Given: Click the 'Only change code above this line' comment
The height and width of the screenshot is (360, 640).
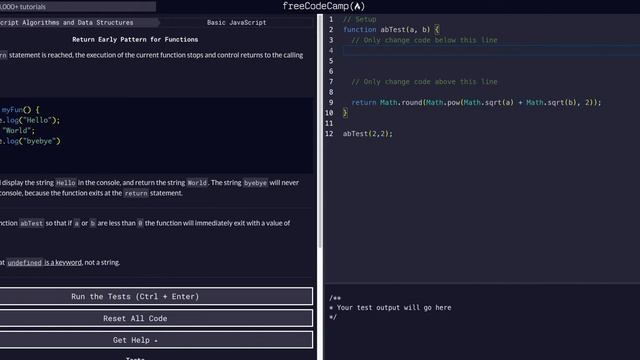Looking at the screenshot, I should pyautogui.click(x=424, y=82).
